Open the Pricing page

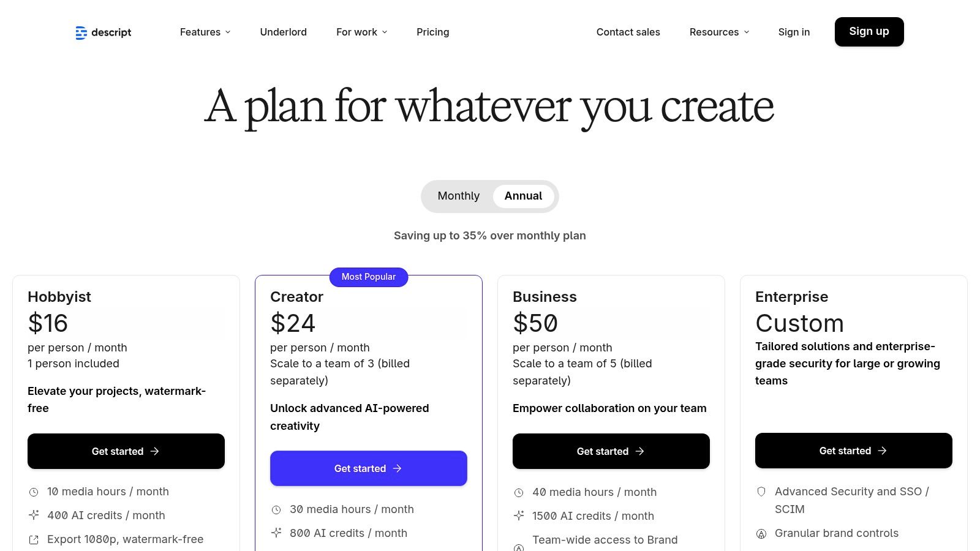pyautogui.click(x=432, y=32)
